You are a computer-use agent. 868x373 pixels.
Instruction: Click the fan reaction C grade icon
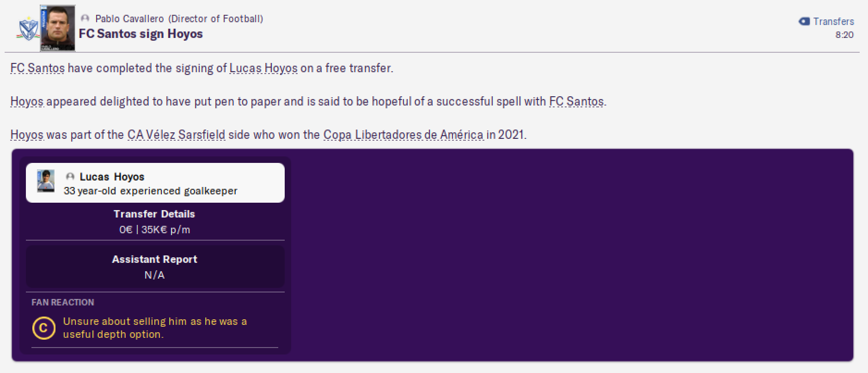(43, 328)
